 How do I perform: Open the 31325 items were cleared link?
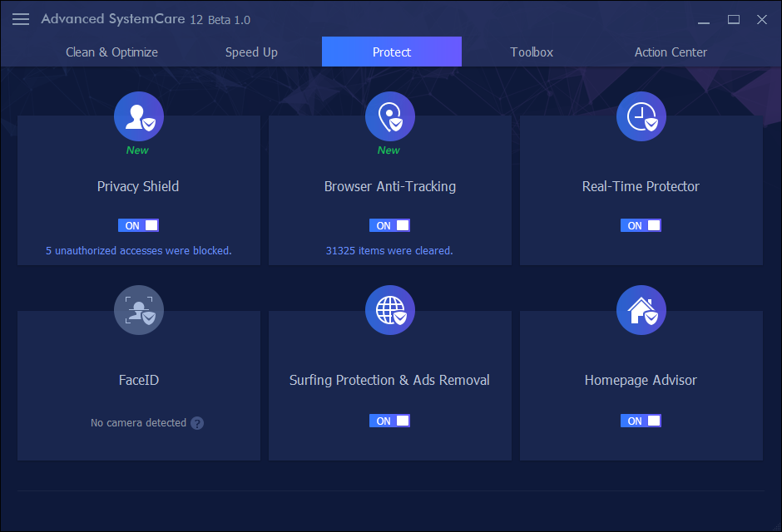(389, 250)
